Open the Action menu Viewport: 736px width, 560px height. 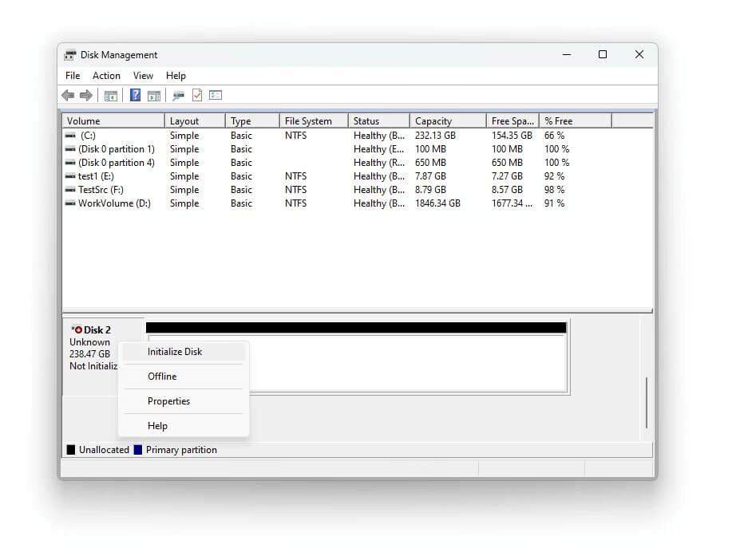[106, 76]
